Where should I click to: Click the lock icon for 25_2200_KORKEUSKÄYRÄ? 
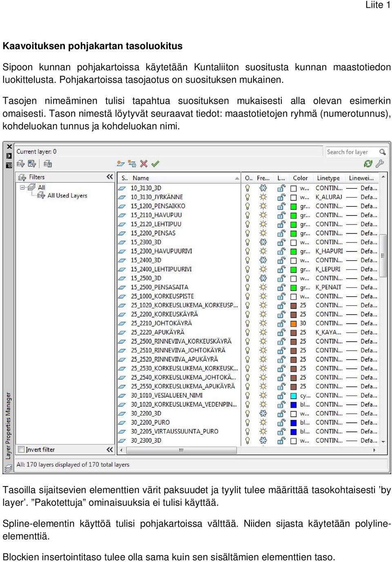click(x=281, y=314)
